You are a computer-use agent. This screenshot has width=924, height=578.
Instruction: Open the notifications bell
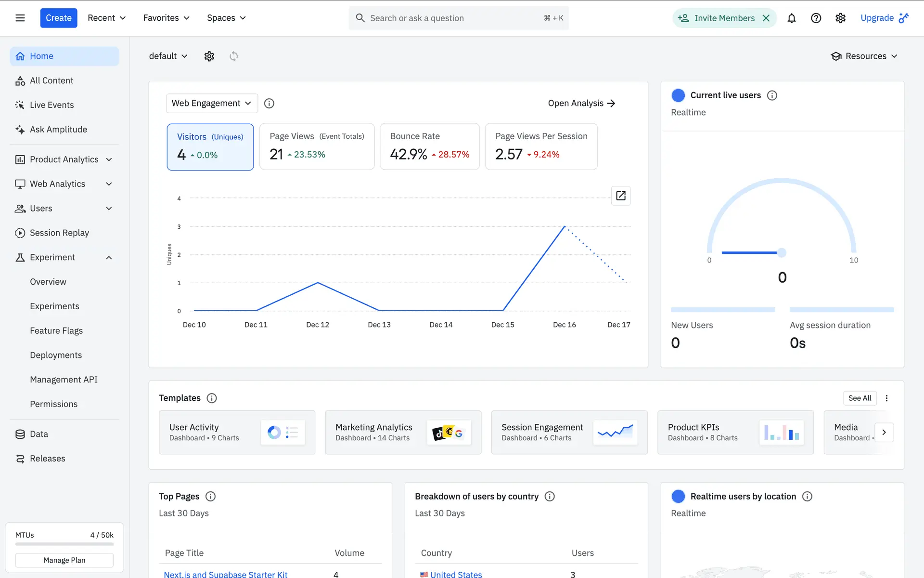(791, 18)
